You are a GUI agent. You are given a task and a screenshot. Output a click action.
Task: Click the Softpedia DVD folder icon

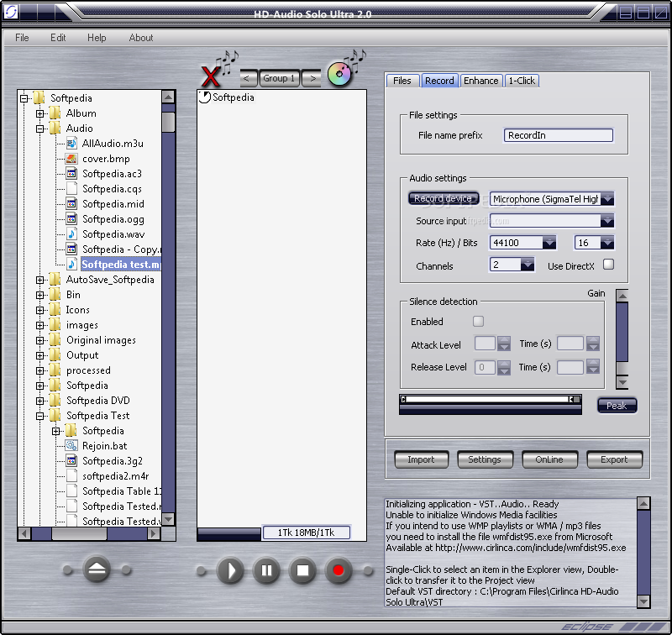[x=55, y=400]
